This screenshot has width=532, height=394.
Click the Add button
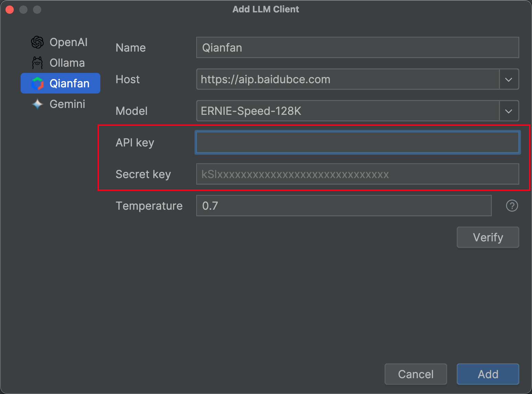488,374
